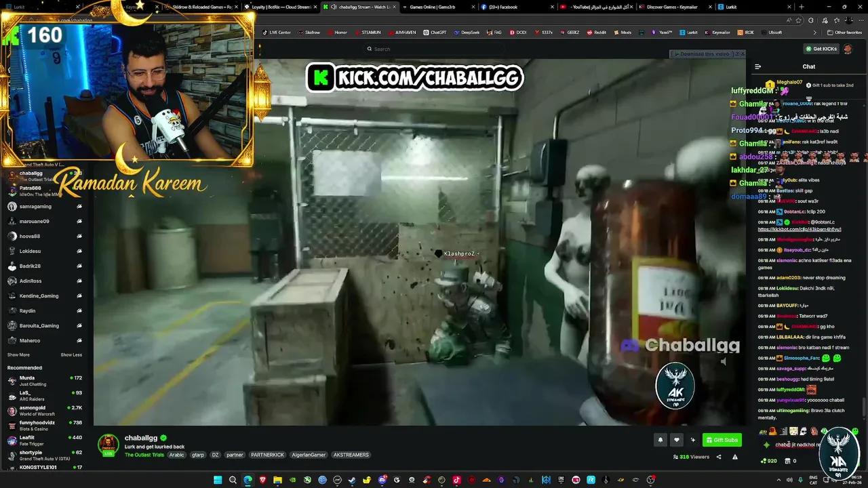Open The Outlast Trials category link
868x488 pixels.
144,455
